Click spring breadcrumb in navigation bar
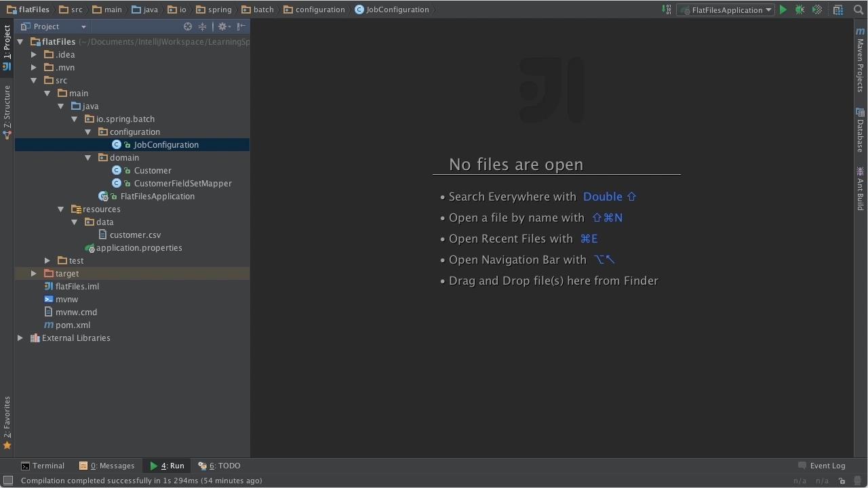The height and width of the screenshot is (488, 868). click(213, 9)
